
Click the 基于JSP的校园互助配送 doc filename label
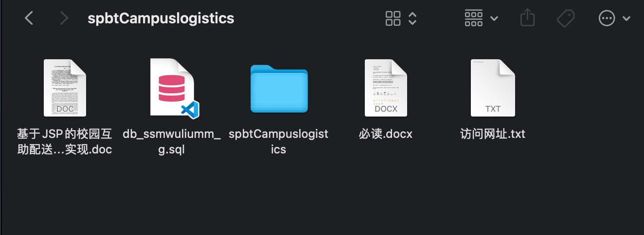pos(65,142)
